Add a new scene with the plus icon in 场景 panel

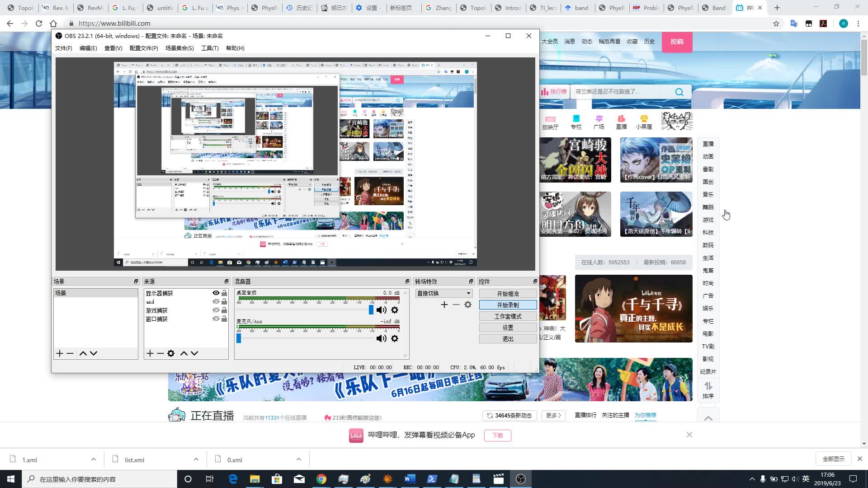click(60, 353)
